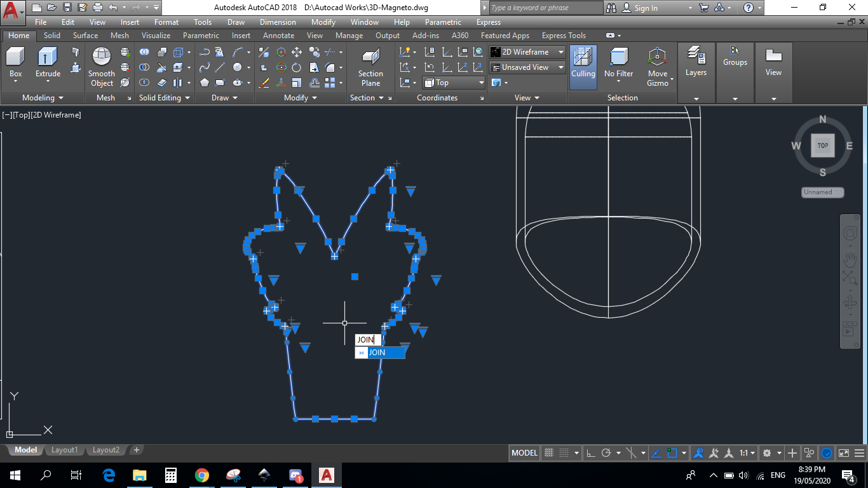
Task: Click the Clean Screen icon in status bar
Action: (844, 453)
